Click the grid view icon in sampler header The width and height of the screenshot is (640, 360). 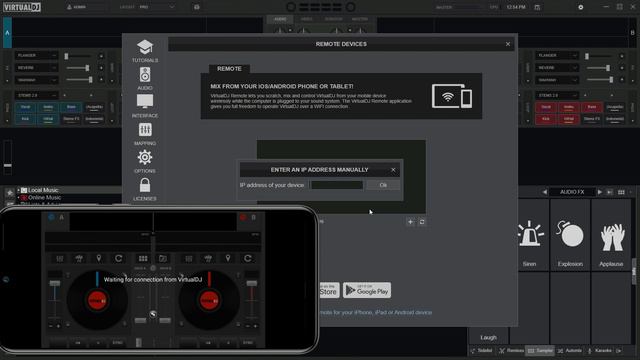pyautogui.click(x=621, y=192)
